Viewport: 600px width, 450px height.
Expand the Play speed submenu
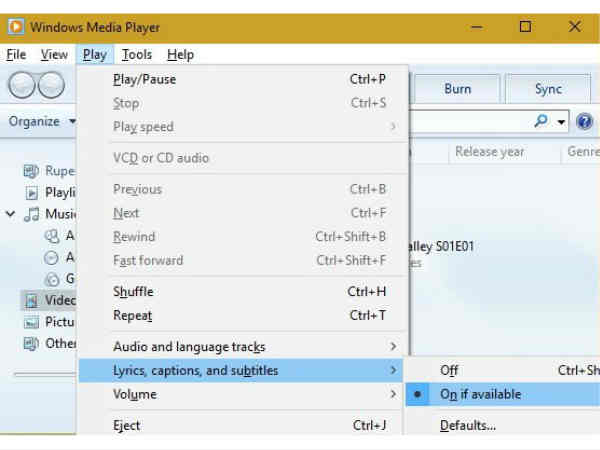coord(241,127)
